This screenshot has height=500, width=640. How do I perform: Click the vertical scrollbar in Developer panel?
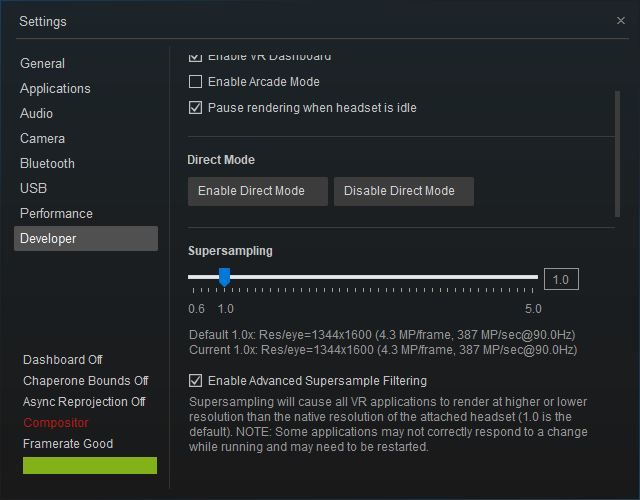(x=617, y=154)
